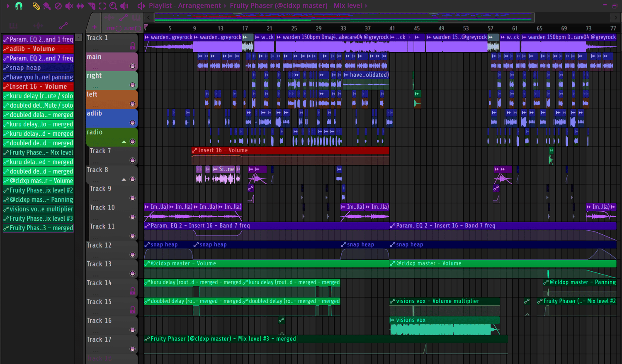Select the 'have..olidated)' clip on right track
The height and width of the screenshot is (364, 622).
(366, 81)
